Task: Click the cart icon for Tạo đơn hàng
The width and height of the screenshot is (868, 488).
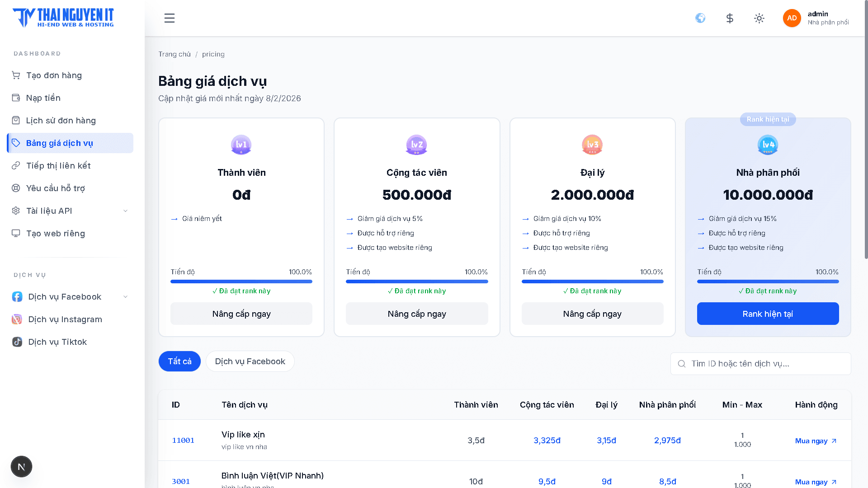Action: click(16, 75)
